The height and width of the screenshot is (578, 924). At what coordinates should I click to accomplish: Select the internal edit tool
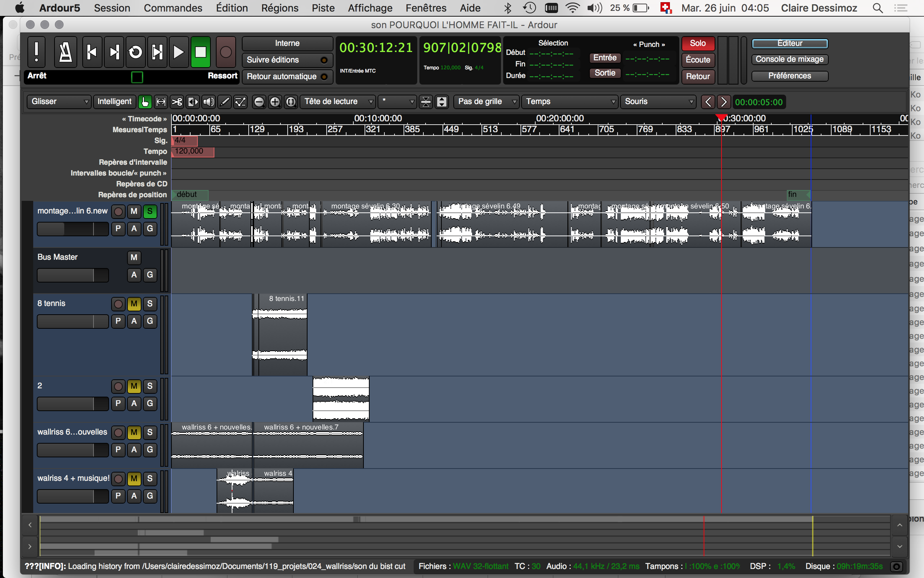[240, 102]
